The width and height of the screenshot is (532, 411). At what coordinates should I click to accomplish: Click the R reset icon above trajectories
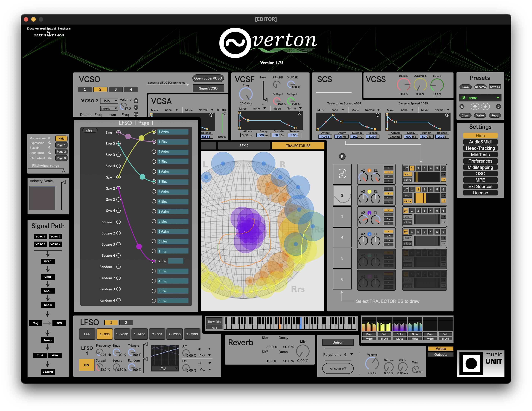342,156
